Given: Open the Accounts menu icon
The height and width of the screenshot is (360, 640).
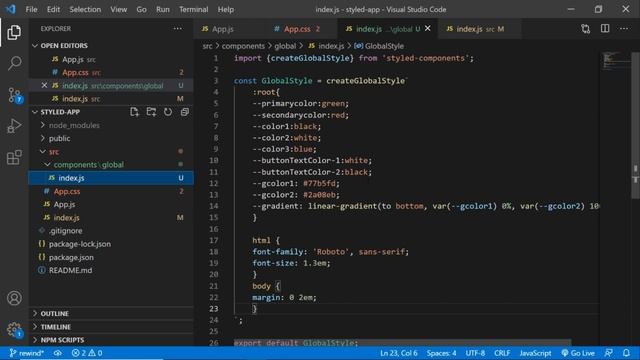Looking at the screenshot, I should [x=14, y=298].
